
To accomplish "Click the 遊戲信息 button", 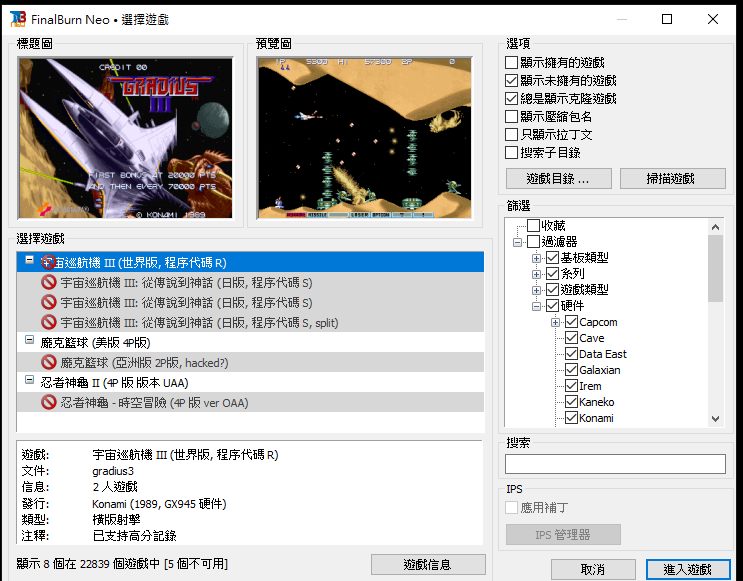I will point(428,564).
